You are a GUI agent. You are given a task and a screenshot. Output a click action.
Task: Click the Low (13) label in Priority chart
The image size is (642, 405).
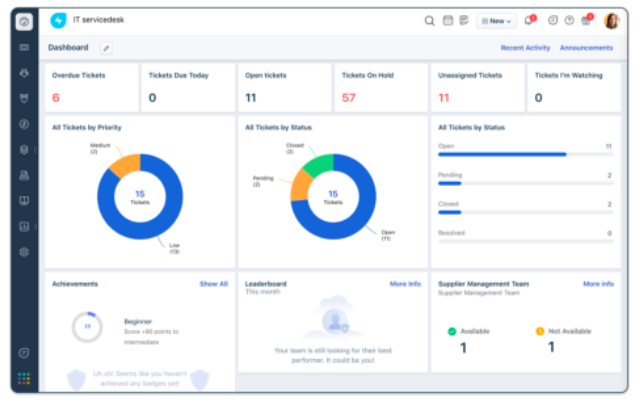pos(174,248)
